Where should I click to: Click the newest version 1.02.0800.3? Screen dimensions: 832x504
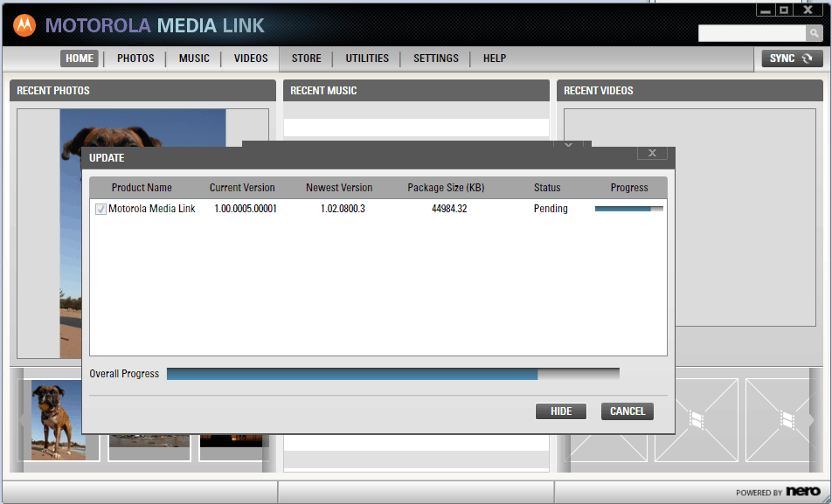(x=343, y=209)
